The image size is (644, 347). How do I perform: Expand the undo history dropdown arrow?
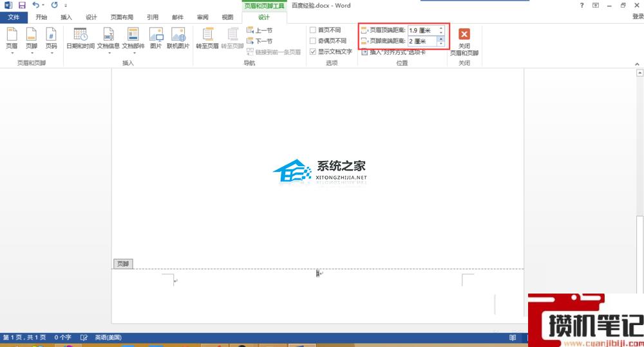coord(43,5)
